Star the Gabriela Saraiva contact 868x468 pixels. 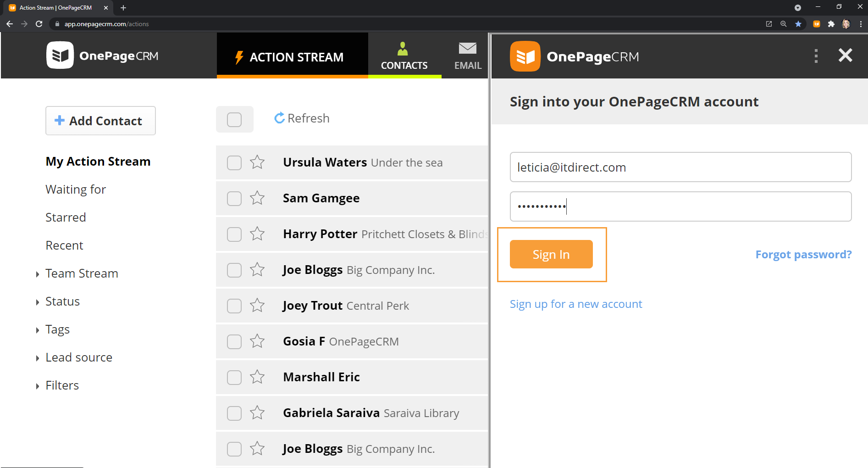click(257, 413)
